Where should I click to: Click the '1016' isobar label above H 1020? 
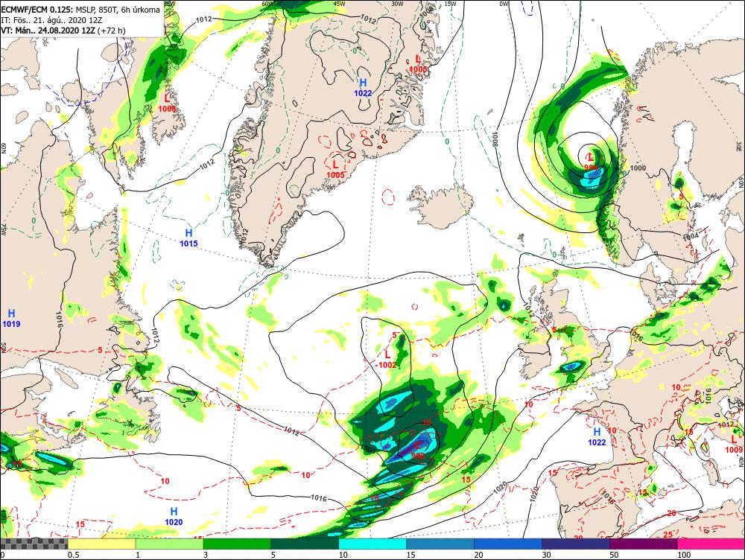[x=319, y=498]
